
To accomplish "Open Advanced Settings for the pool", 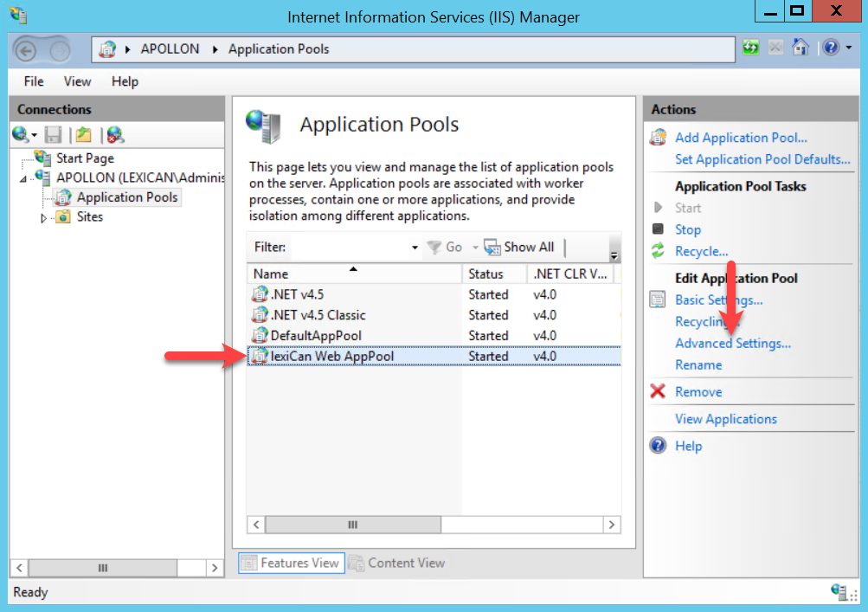I will (732, 344).
